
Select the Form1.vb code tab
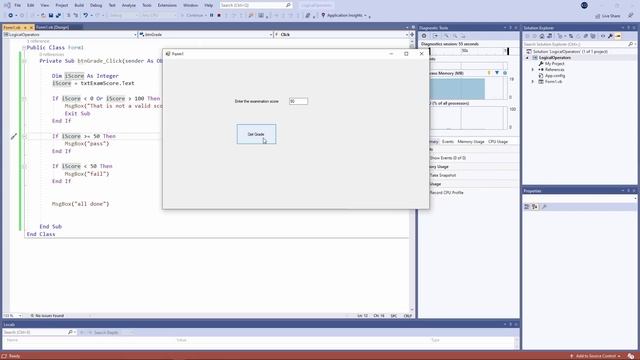[12, 27]
